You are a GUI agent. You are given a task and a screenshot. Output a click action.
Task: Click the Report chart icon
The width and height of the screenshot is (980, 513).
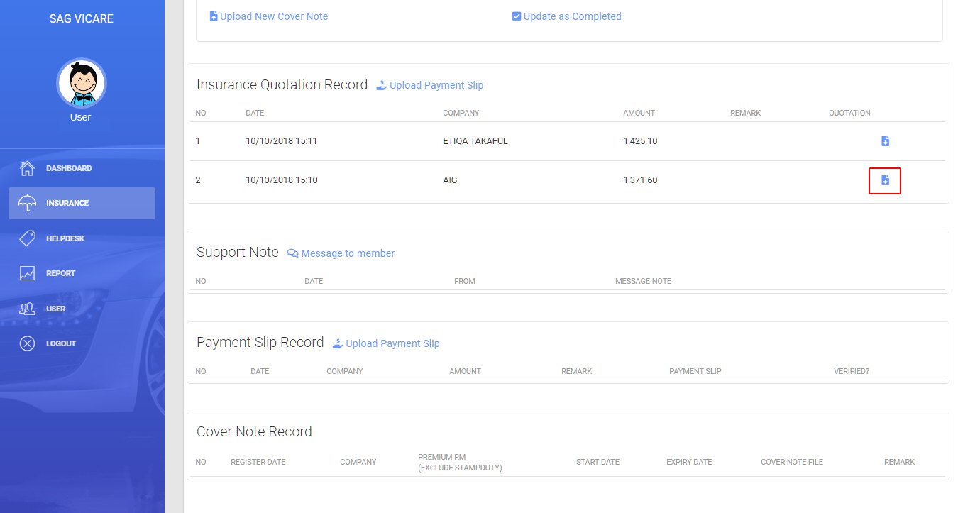click(28, 273)
